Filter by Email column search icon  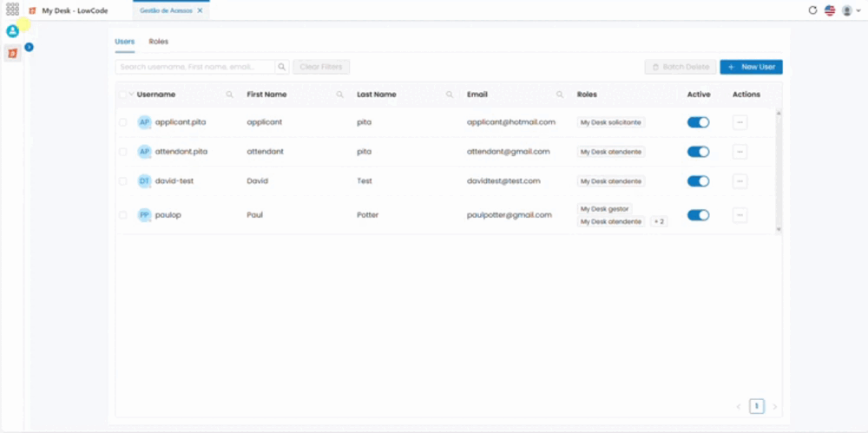click(560, 95)
